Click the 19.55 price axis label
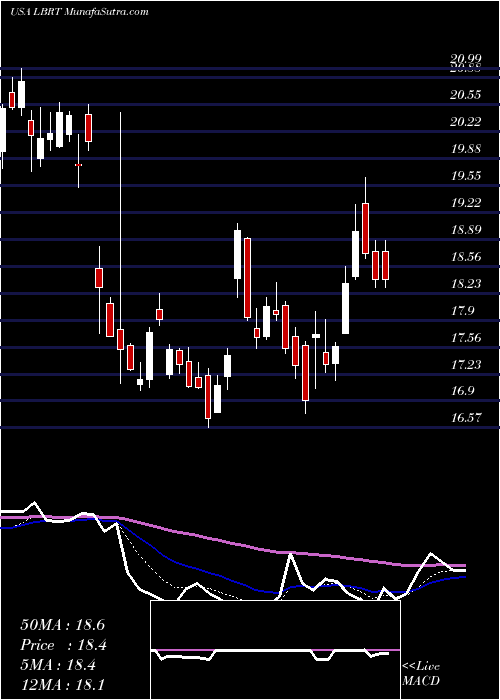 click(466, 176)
